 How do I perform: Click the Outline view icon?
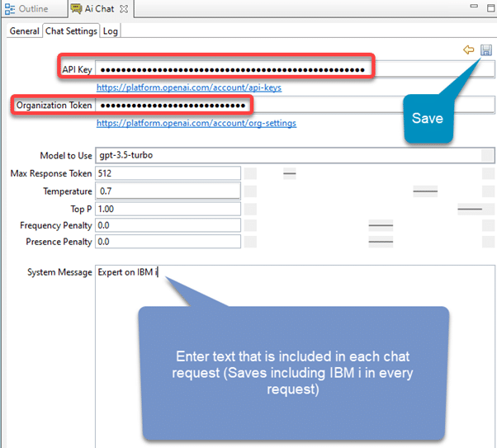click(9, 9)
